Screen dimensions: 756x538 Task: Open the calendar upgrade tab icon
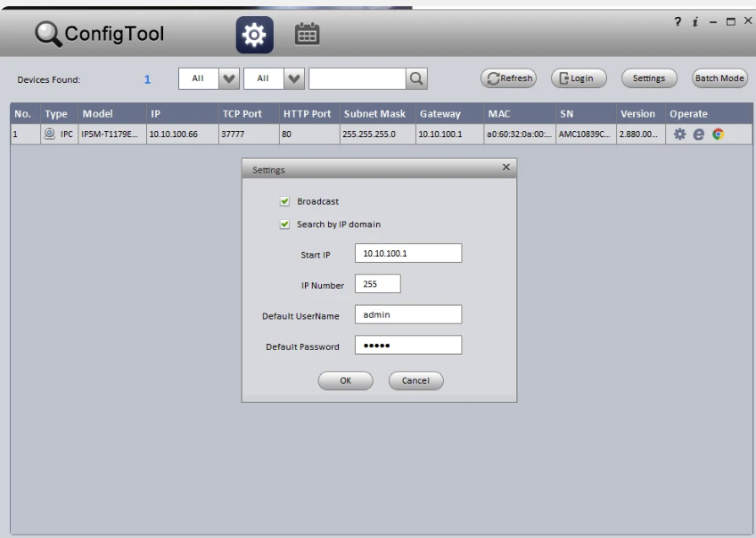pyautogui.click(x=307, y=34)
